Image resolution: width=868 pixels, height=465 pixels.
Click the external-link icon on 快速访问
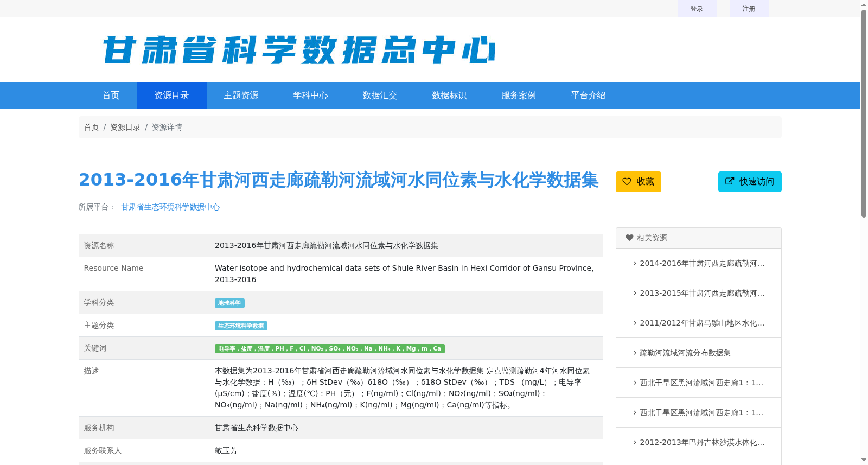[x=730, y=181]
